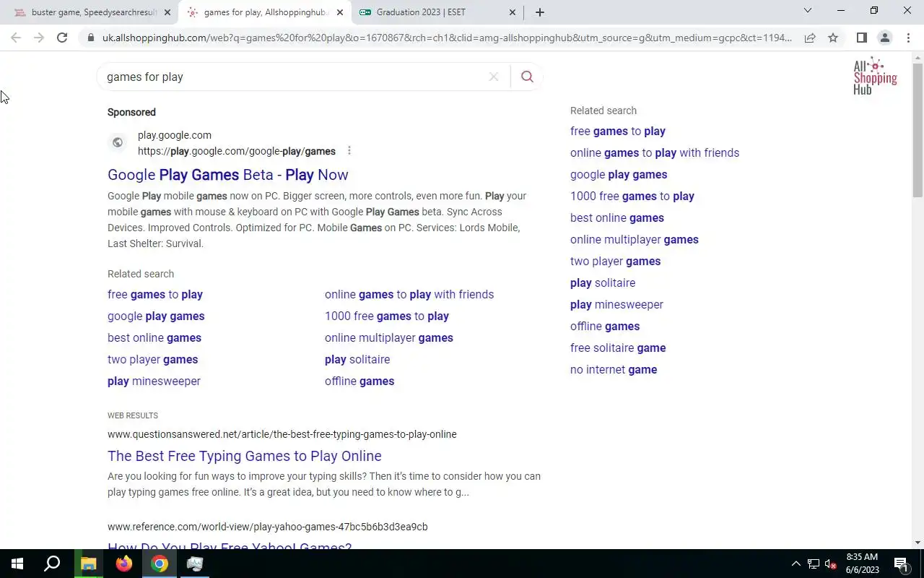Click 'play minesweeper' below the ad
Screen dimensions: 924x578
click(x=154, y=381)
